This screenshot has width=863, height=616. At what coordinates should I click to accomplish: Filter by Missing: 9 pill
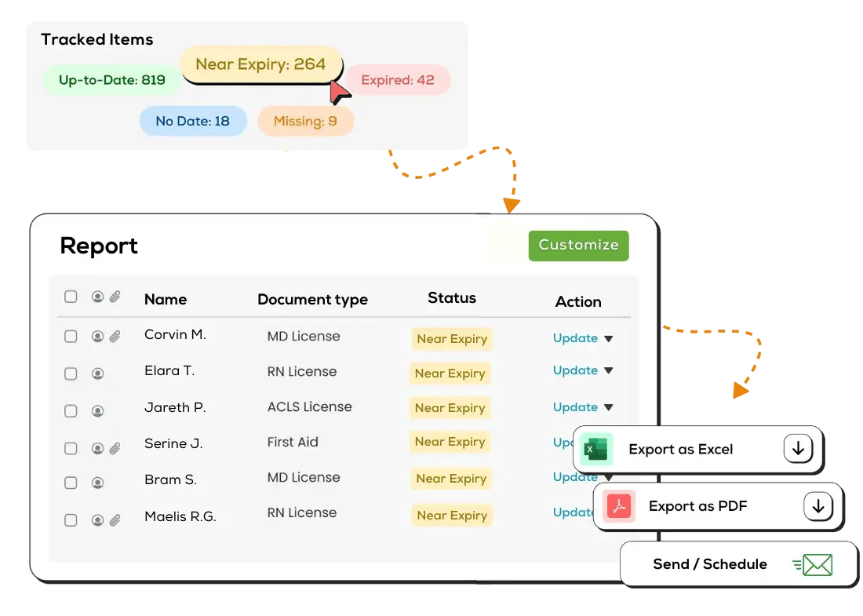click(305, 121)
